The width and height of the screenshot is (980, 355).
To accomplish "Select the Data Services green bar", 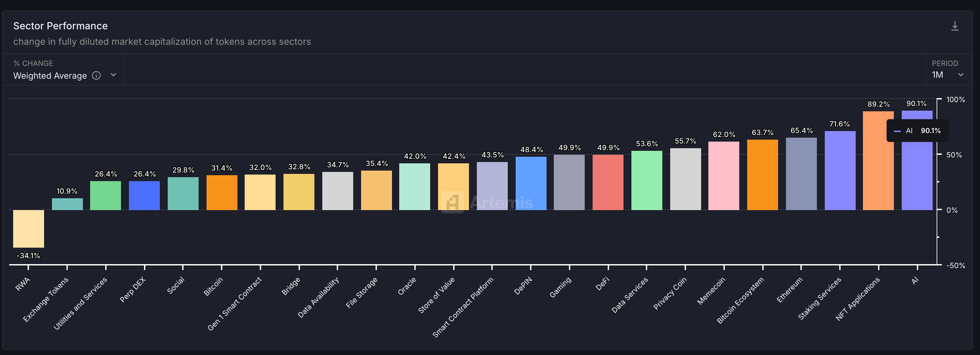I will pyautogui.click(x=647, y=180).
